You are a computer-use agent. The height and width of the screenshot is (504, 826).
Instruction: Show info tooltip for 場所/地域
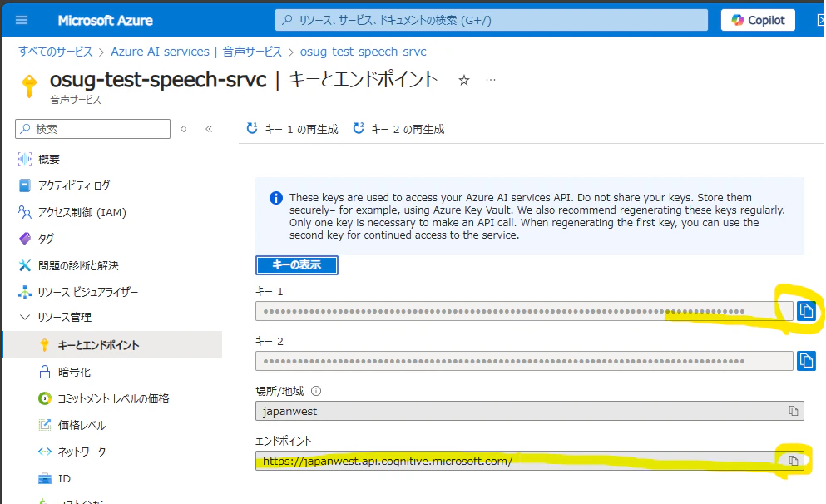(316, 391)
